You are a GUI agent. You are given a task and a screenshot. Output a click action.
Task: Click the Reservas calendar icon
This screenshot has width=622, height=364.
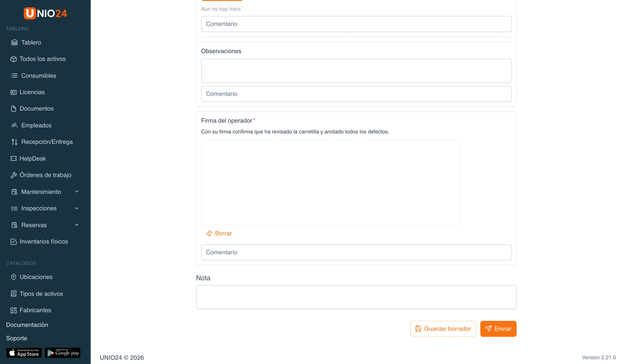pyautogui.click(x=14, y=225)
